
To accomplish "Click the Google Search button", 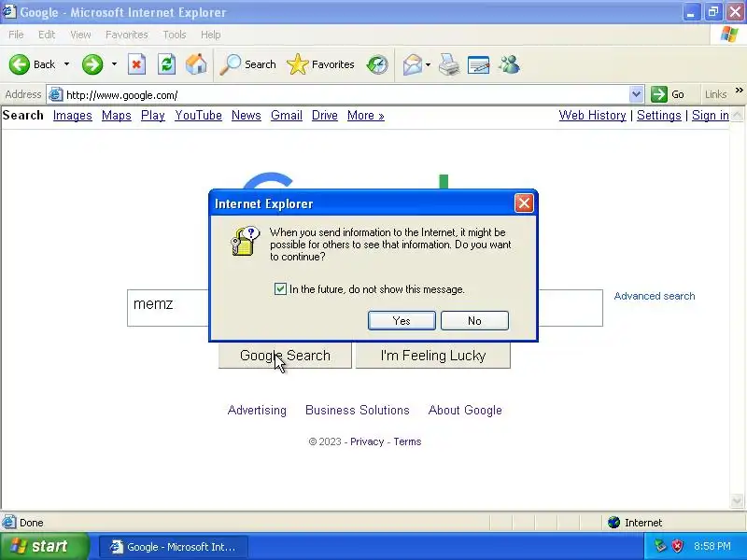I will coord(285,356).
